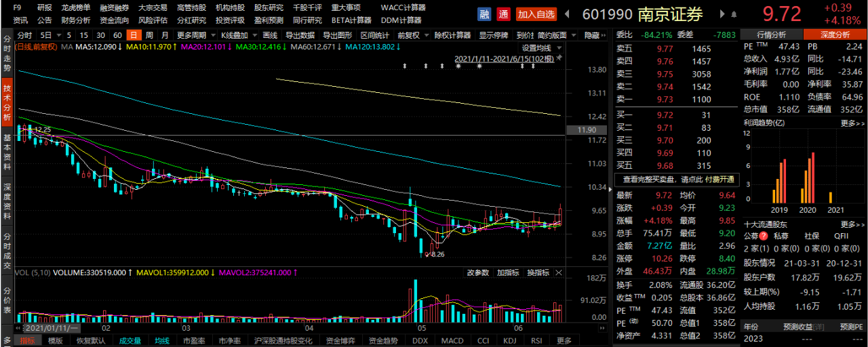Click 改参数 button in volume panel
This screenshot has height=347, width=868.
coord(478,272)
